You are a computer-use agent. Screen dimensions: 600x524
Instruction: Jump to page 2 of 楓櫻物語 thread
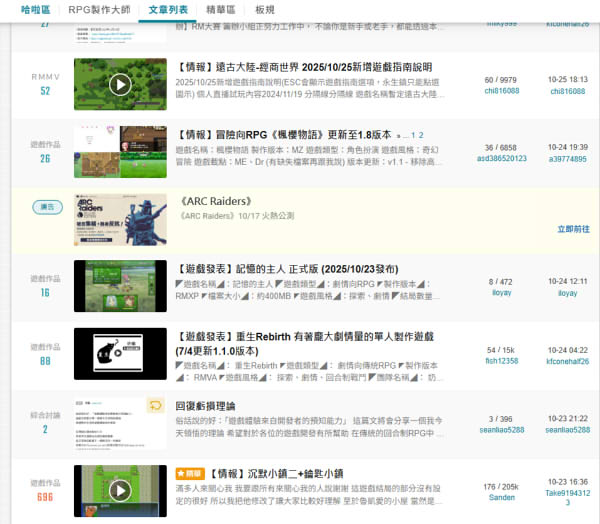420,134
